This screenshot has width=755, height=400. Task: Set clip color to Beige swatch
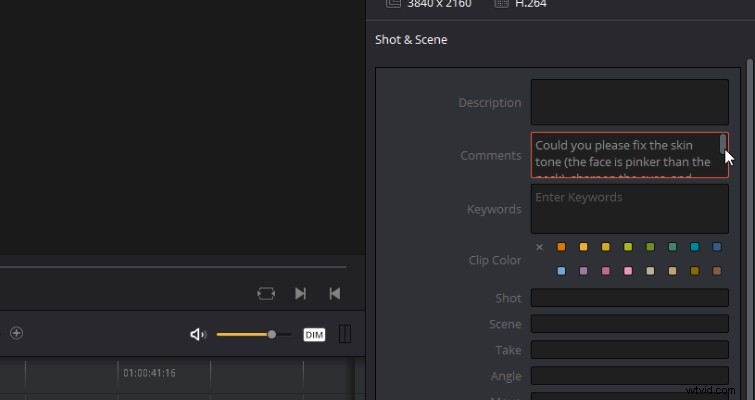click(x=672, y=271)
